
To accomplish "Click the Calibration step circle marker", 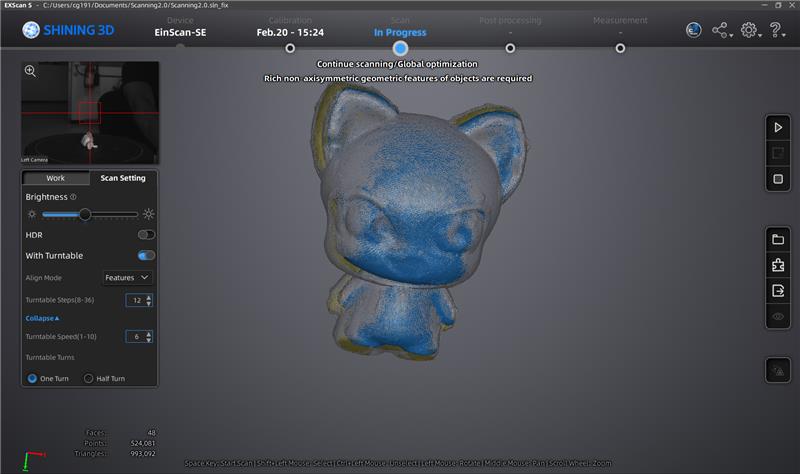I will (290, 48).
